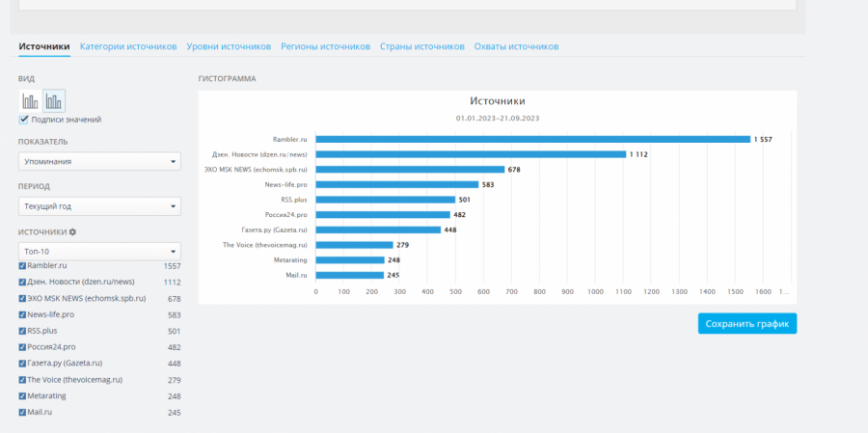This screenshot has width=868, height=433.
Task: Uncheck the Россия24.pro source checkbox
Action: click(x=22, y=347)
